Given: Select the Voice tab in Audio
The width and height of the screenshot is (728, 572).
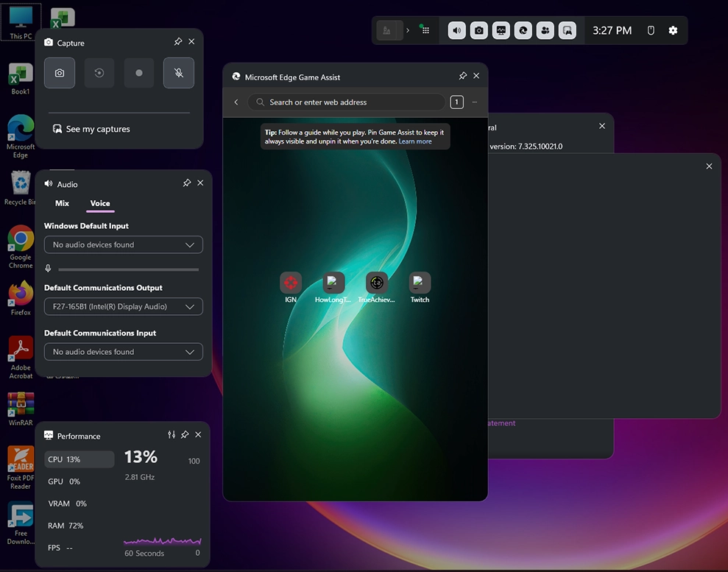Looking at the screenshot, I should [100, 203].
